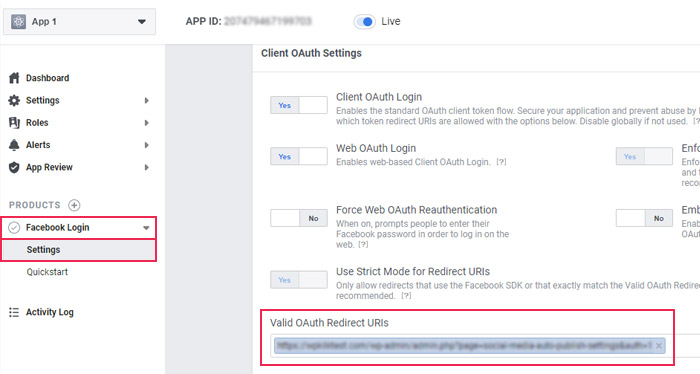Open Activity Log

pyautogui.click(x=50, y=312)
